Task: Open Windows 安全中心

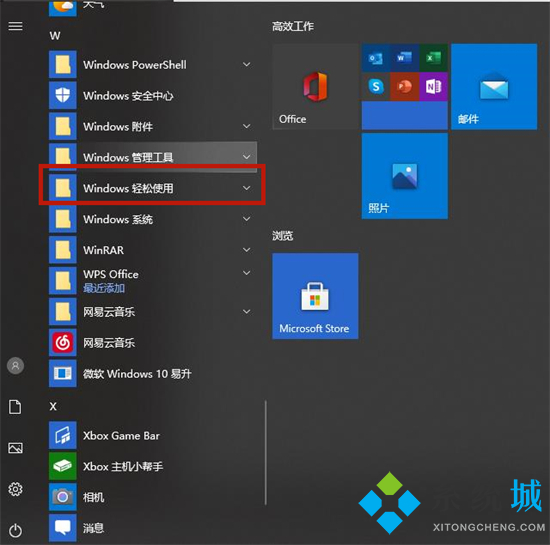Action: 153,95
